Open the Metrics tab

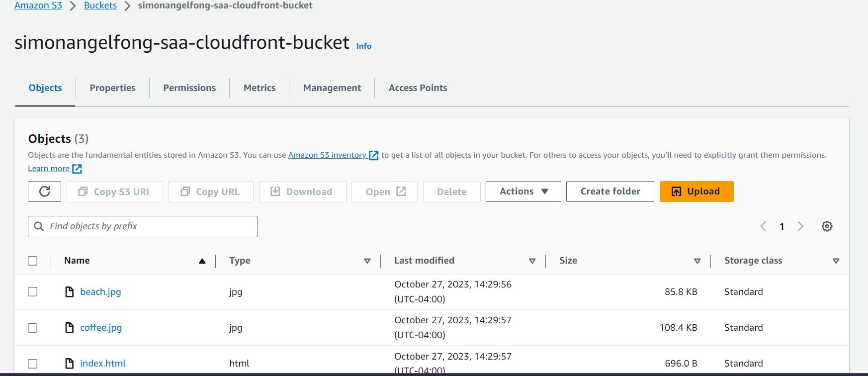[260, 88]
